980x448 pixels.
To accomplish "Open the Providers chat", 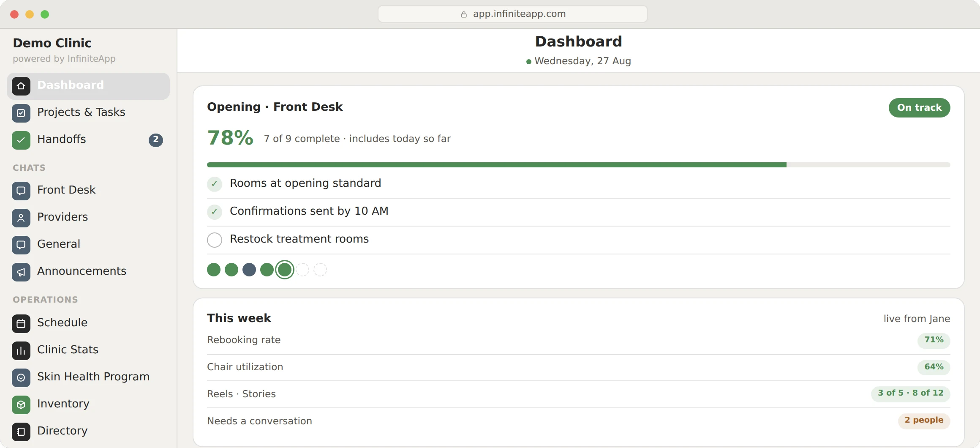I will click(88, 218).
